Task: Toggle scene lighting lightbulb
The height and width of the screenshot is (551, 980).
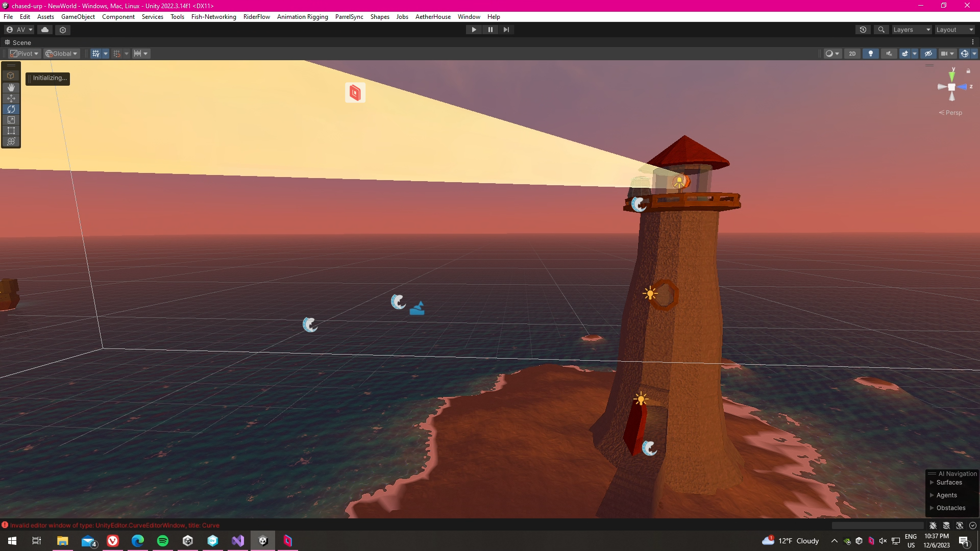Action: click(x=871, y=54)
